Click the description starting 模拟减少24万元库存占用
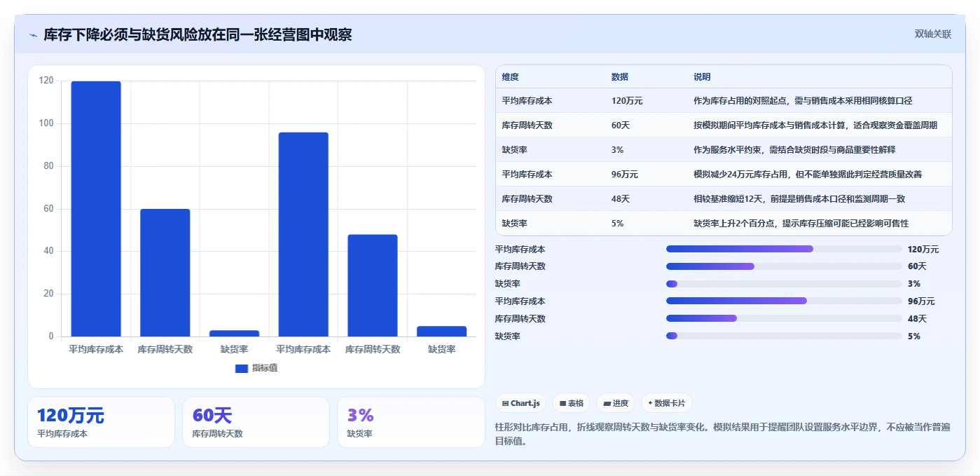The width and height of the screenshot is (980, 476). click(x=808, y=175)
